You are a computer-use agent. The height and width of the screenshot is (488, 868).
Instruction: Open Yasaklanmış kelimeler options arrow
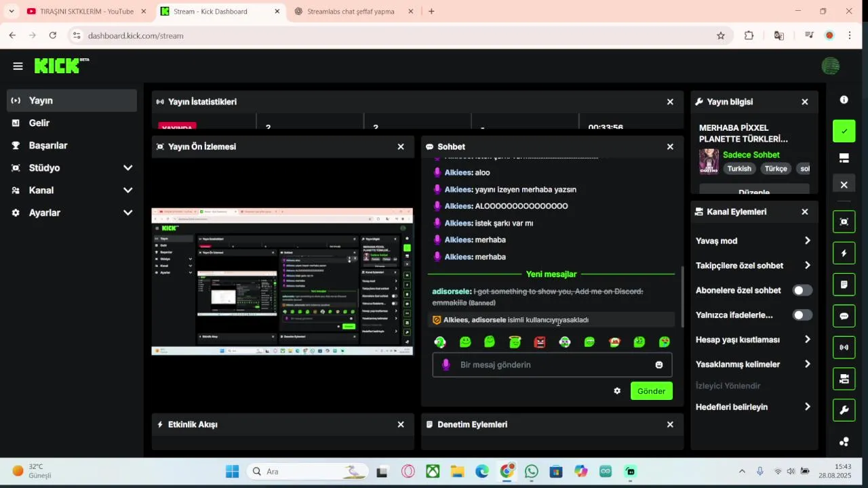[807, 364]
